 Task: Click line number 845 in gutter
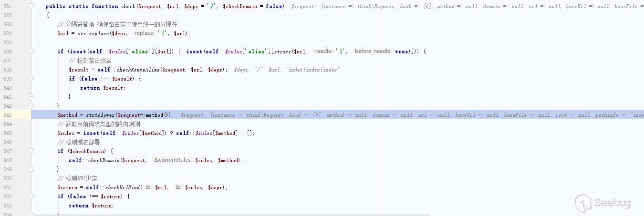tap(7, 133)
